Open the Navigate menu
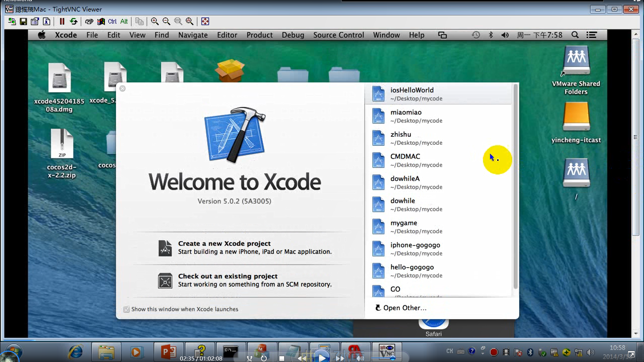 (193, 35)
